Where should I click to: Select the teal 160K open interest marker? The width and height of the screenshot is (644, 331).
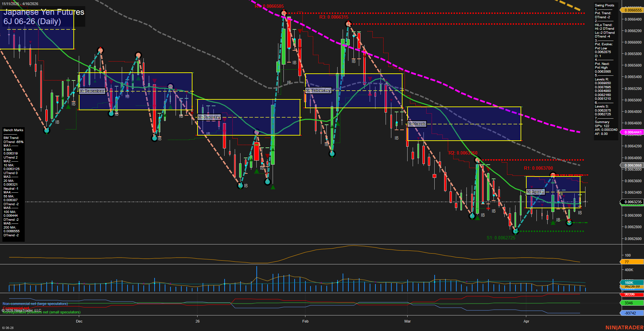[628, 282]
